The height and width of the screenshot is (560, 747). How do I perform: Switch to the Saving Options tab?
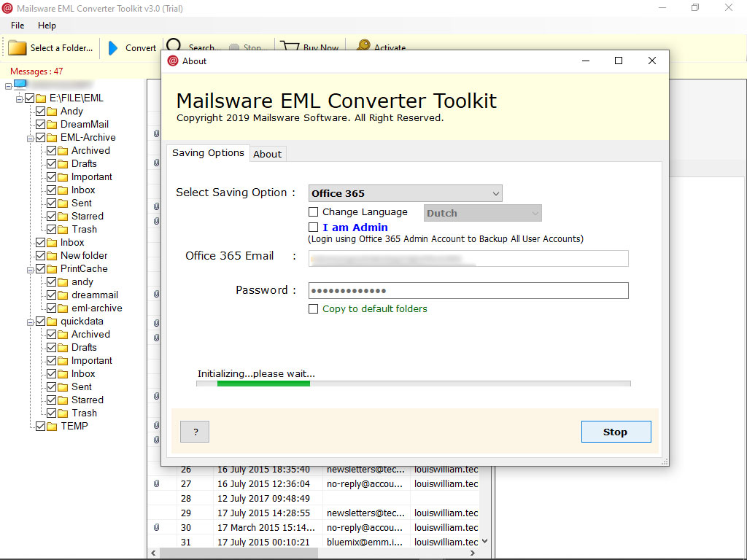(x=208, y=153)
